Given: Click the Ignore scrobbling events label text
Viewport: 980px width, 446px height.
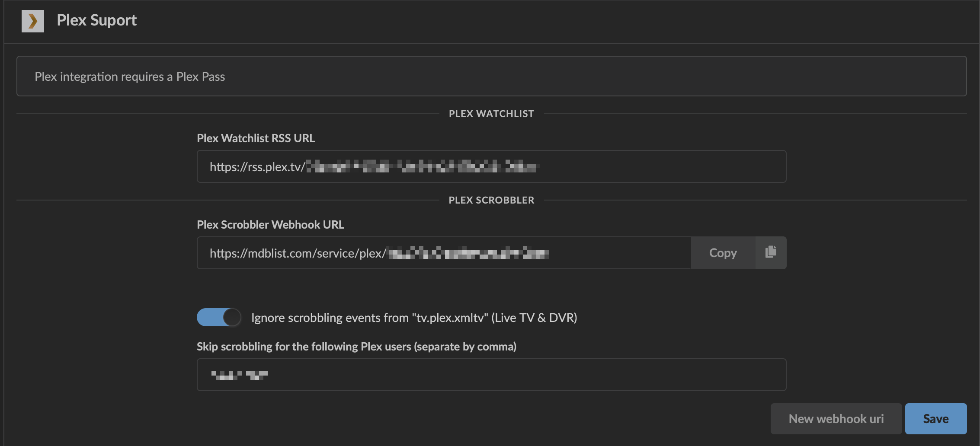Looking at the screenshot, I should [414, 318].
